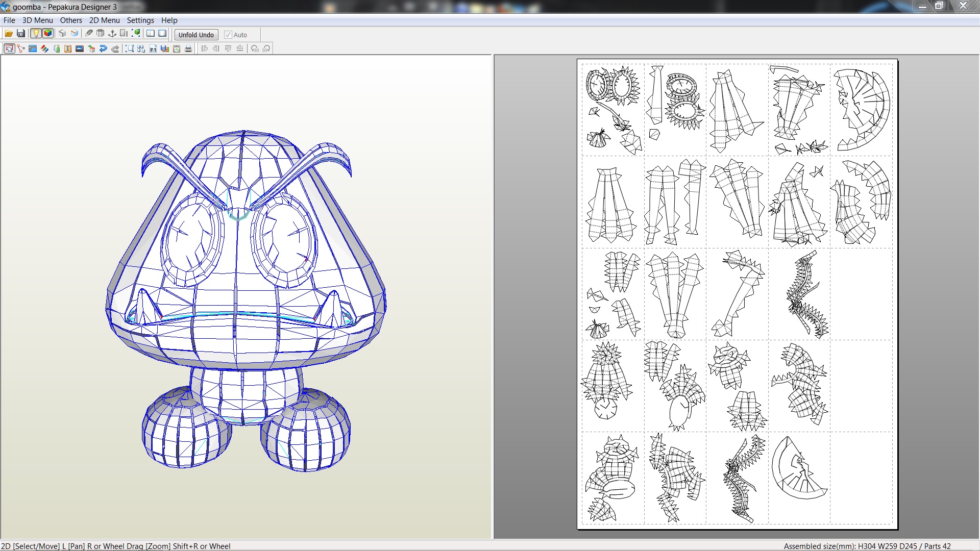The width and height of the screenshot is (980, 551).
Task: Click the grey redo arrow icon
Action: [x=115, y=49]
